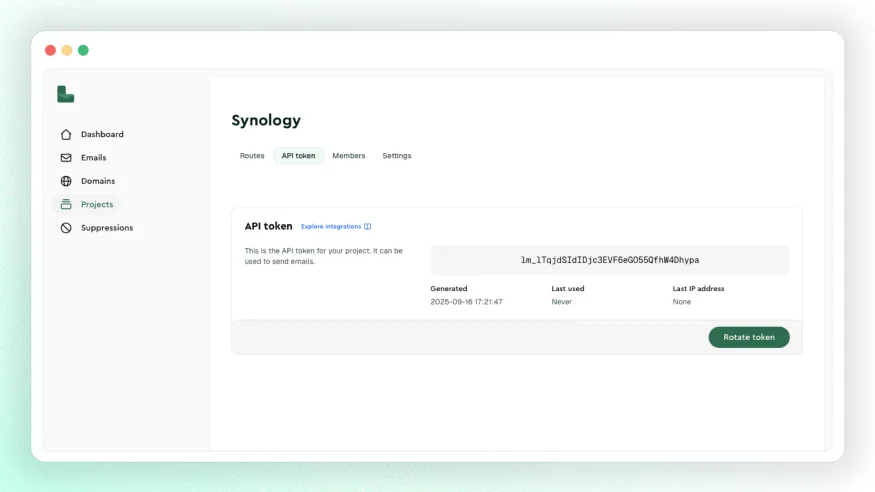Click the yellow minimize window button
Screen dimensions: 875x492
pos(67,50)
